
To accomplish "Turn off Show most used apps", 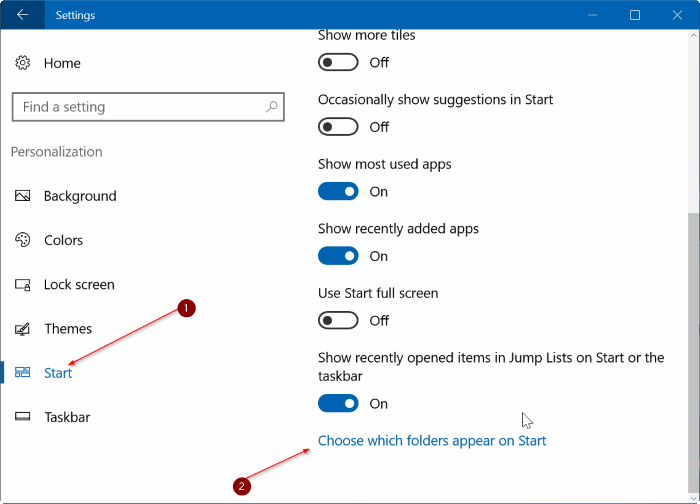I will pos(338,192).
